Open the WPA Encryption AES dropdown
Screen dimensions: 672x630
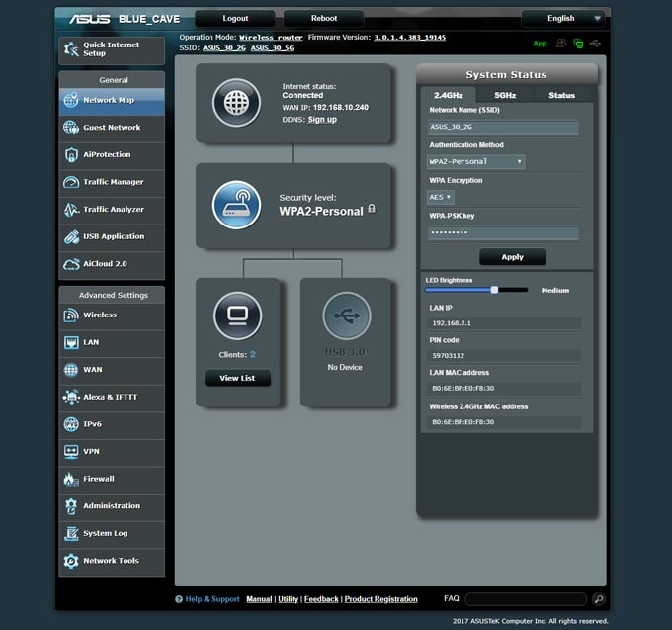pos(440,197)
